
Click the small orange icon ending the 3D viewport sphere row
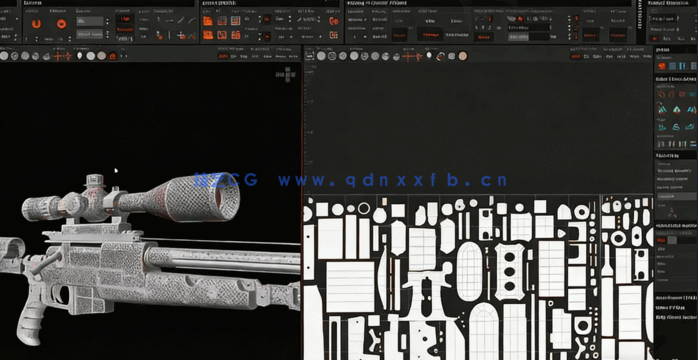pyautogui.click(x=113, y=56)
